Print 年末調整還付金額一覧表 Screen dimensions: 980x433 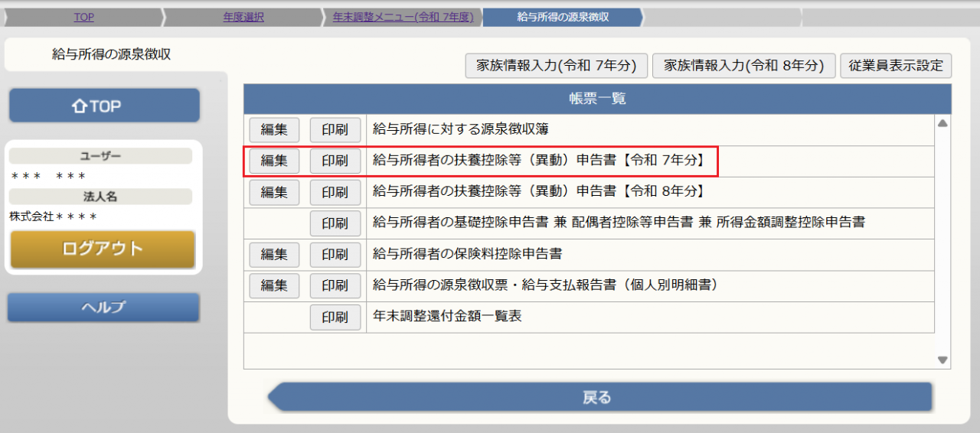point(335,317)
